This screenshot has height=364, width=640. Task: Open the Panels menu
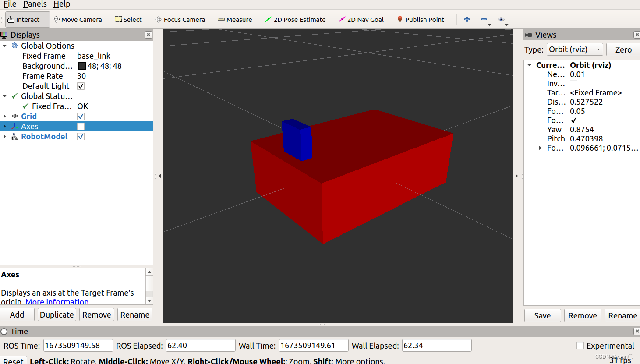[x=35, y=4]
